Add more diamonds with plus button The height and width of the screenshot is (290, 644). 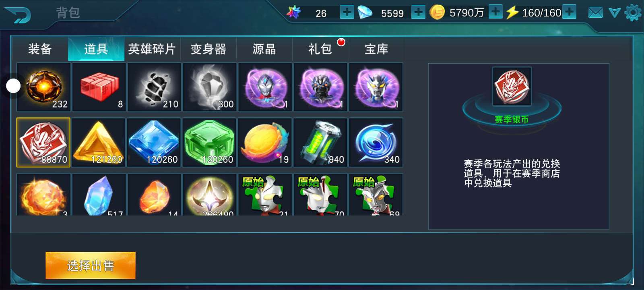pos(418,12)
